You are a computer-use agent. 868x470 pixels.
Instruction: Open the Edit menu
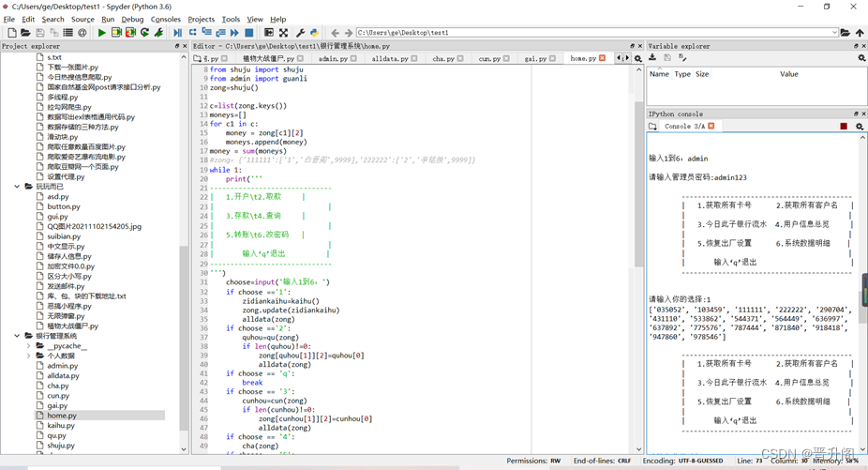click(28, 19)
